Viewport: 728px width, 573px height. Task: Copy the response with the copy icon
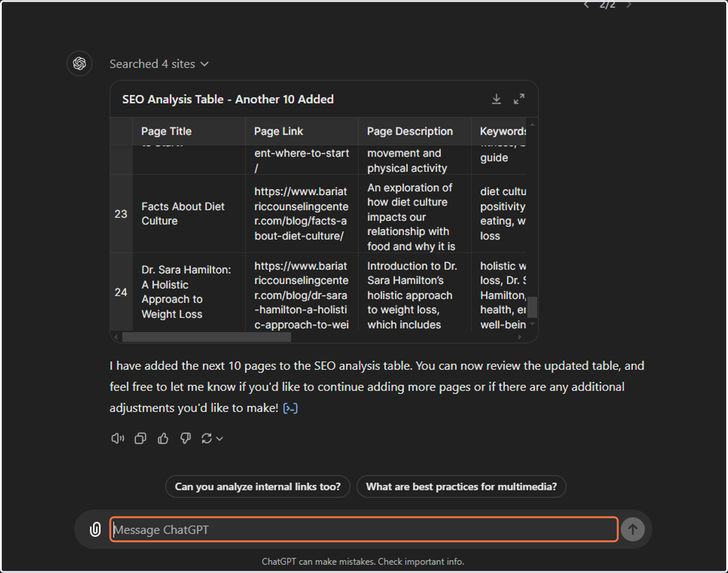pyautogui.click(x=140, y=438)
